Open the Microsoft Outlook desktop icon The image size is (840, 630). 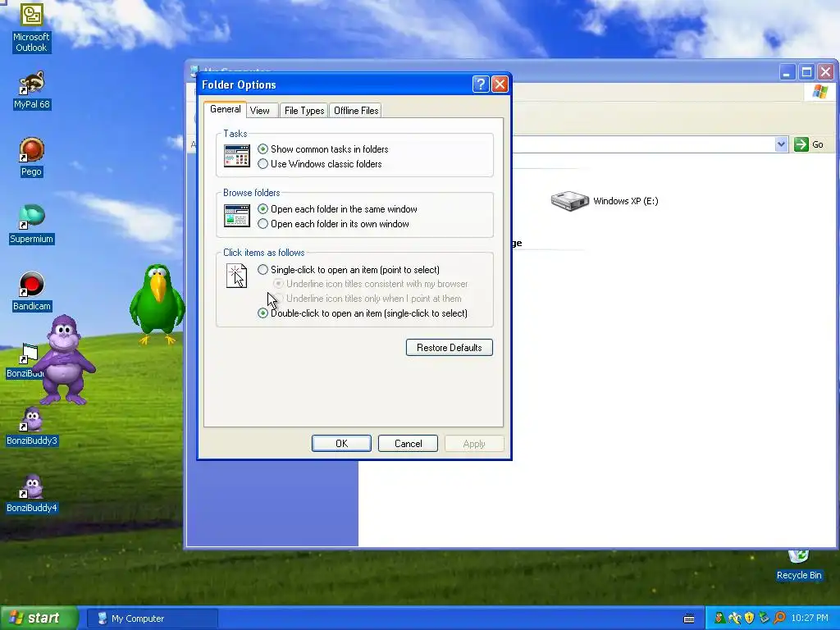[x=31, y=27]
